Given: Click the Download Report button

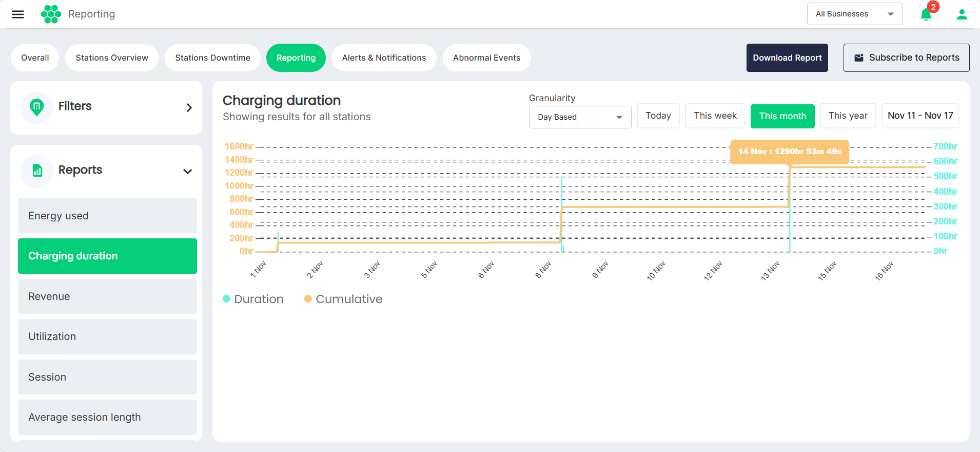Looking at the screenshot, I should tap(787, 58).
